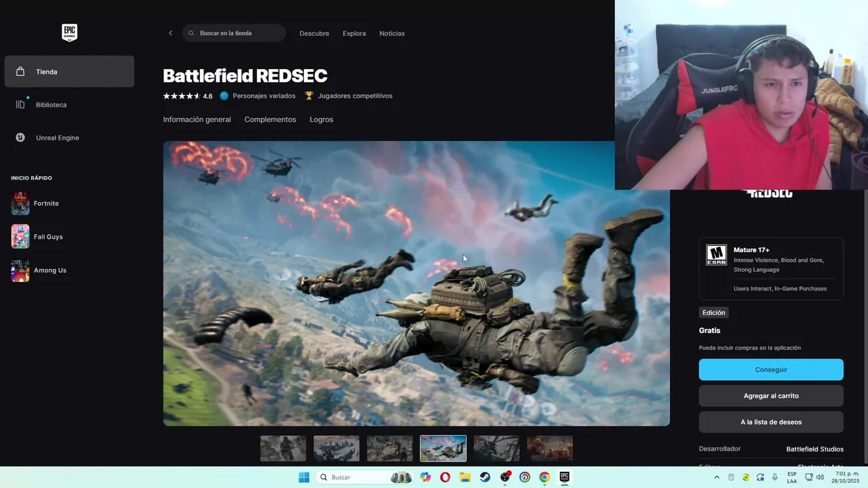Open the Tienda store section
868x488 pixels.
(69, 72)
